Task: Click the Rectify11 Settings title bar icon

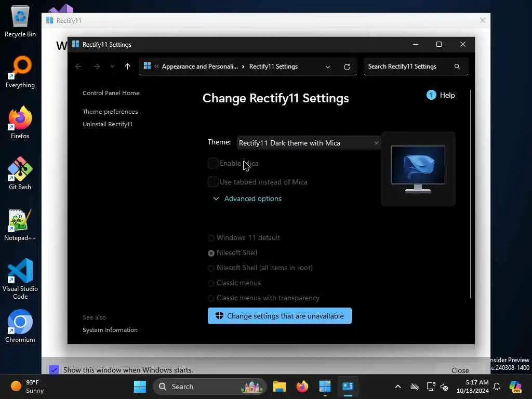Action: click(76, 45)
